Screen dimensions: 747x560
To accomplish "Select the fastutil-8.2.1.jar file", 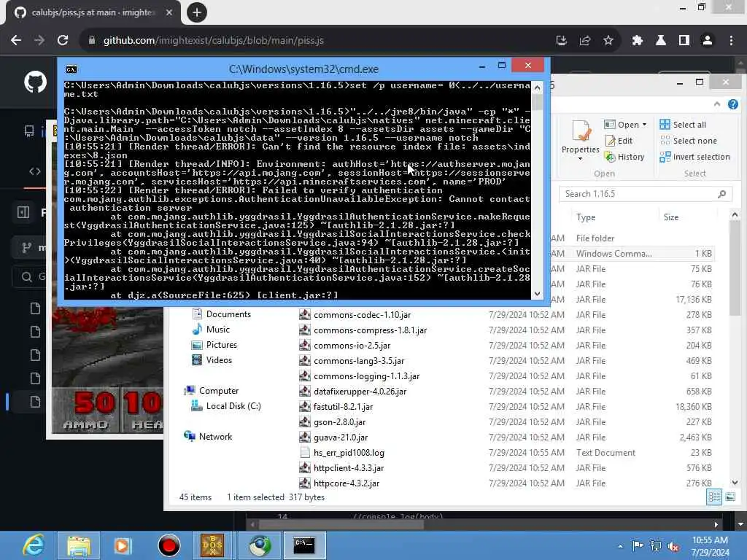I will (336, 407).
